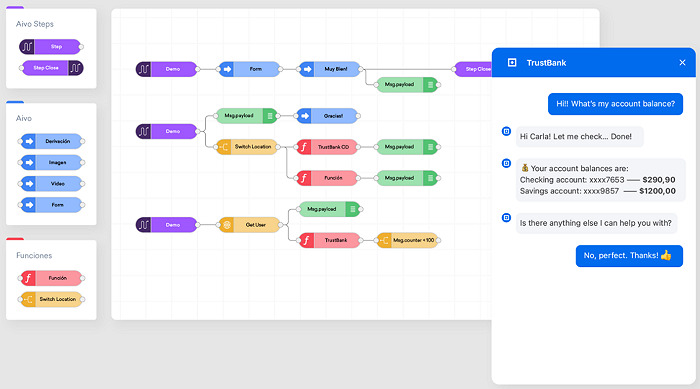This screenshot has height=389, width=700.
Task: Select the TrustBank DD function node
Action: 327,146
